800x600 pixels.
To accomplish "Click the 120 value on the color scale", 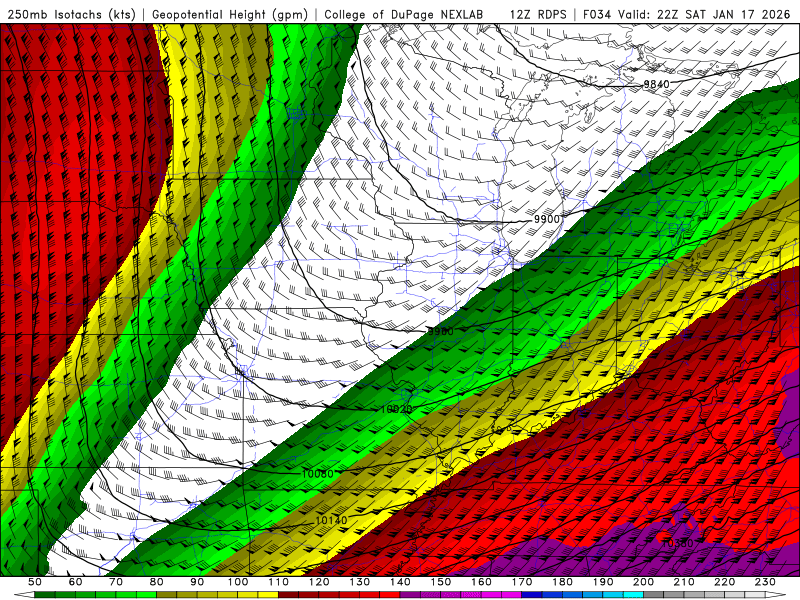I will (319, 582).
